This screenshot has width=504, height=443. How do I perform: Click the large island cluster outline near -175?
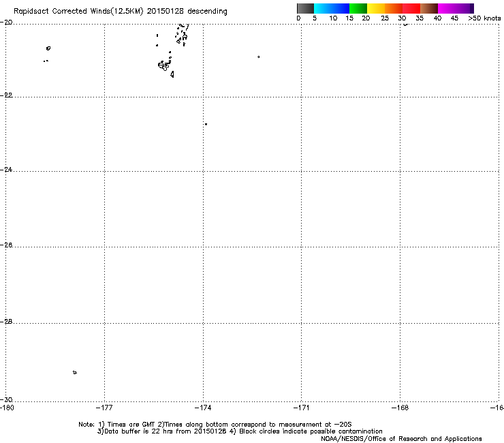coord(164,65)
